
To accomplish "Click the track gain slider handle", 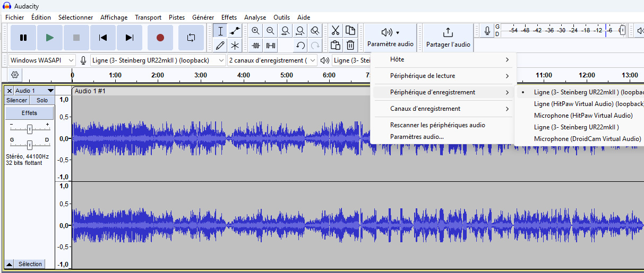I will tap(30, 129).
